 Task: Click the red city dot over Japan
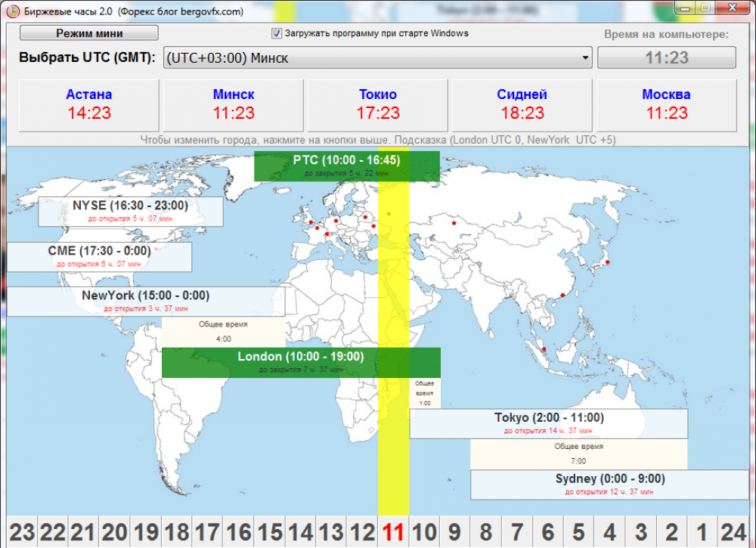pyautogui.click(x=608, y=262)
